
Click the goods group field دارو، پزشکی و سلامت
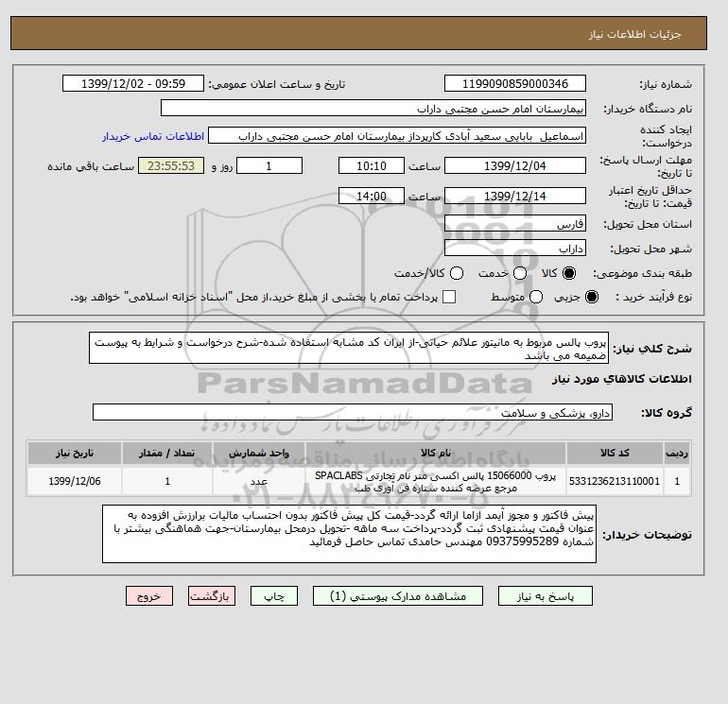353,412
